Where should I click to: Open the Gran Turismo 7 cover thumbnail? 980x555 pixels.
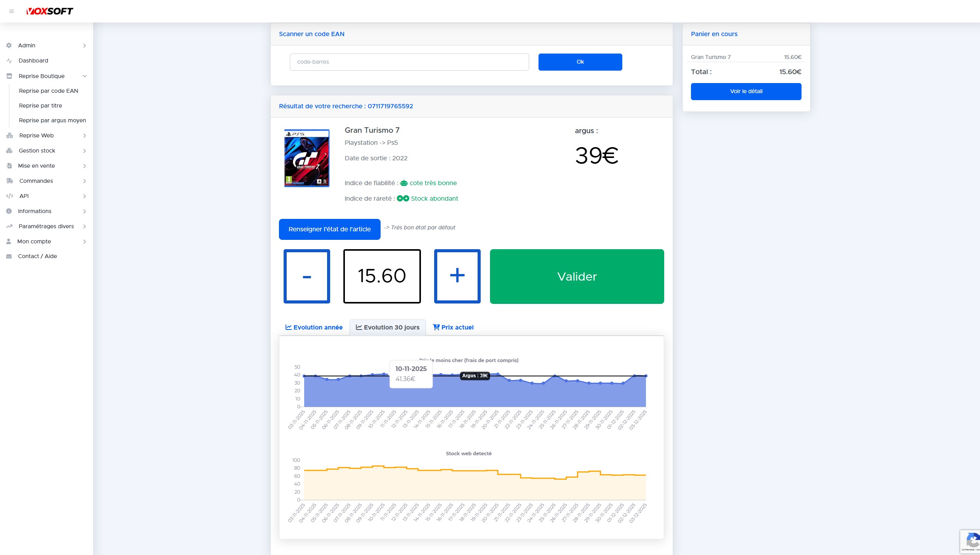tap(306, 158)
